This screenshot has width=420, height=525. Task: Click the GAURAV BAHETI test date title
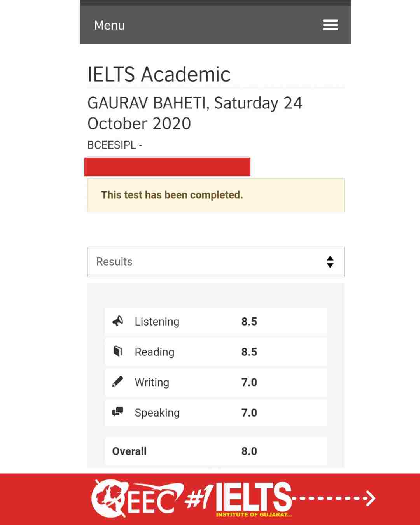(194, 113)
